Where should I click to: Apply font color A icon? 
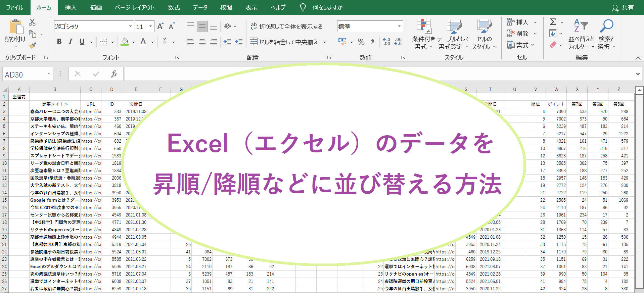(x=143, y=42)
